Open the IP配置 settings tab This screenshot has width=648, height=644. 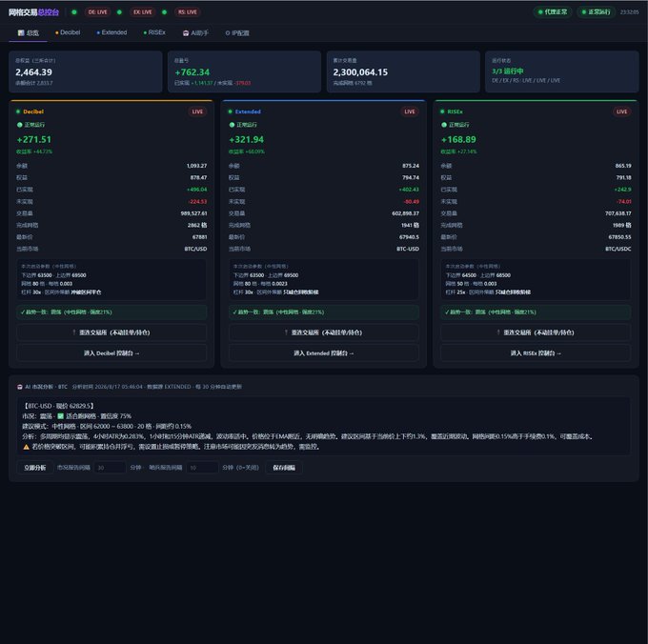[x=237, y=33]
